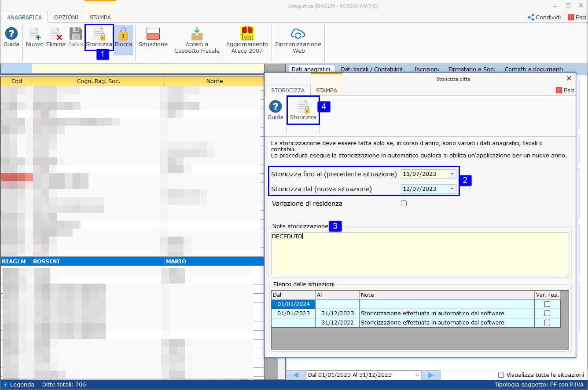The image size is (588, 390).
Task: Click the Var. res. column header
Action: [548, 295]
